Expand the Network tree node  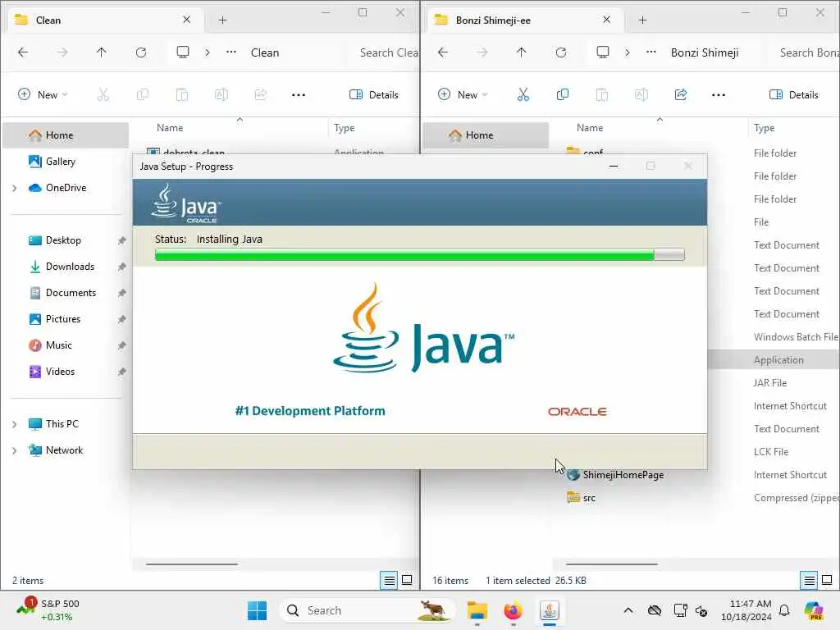point(15,450)
